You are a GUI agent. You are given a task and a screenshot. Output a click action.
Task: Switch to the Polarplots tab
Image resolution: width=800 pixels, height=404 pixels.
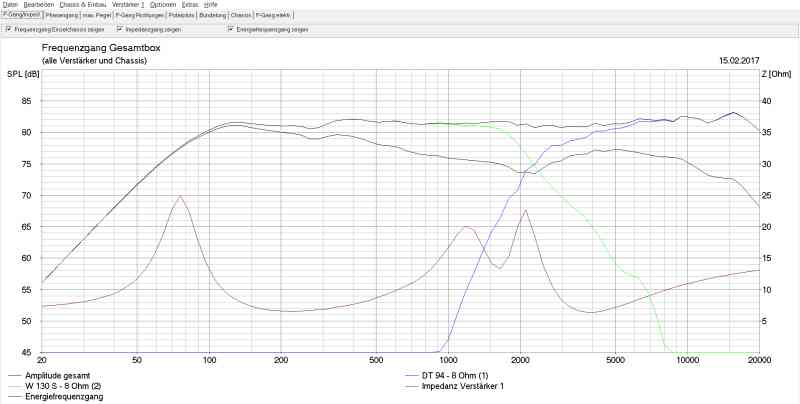(x=182, y=15)
